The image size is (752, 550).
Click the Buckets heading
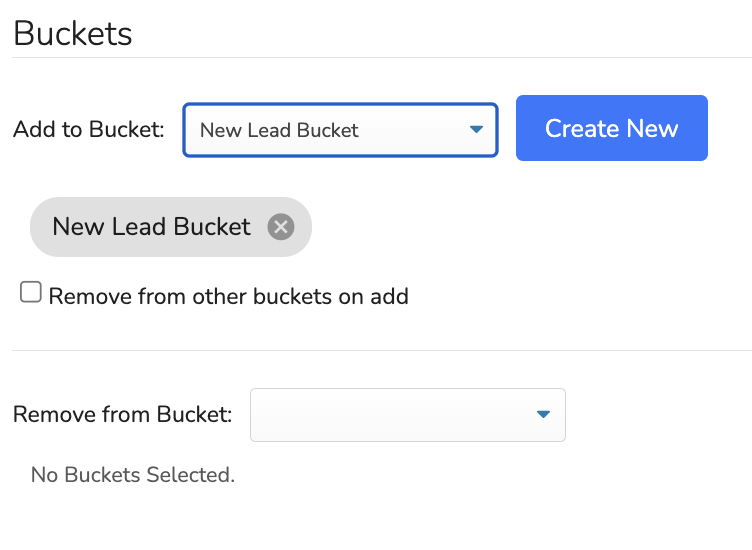tap(72, 34)
